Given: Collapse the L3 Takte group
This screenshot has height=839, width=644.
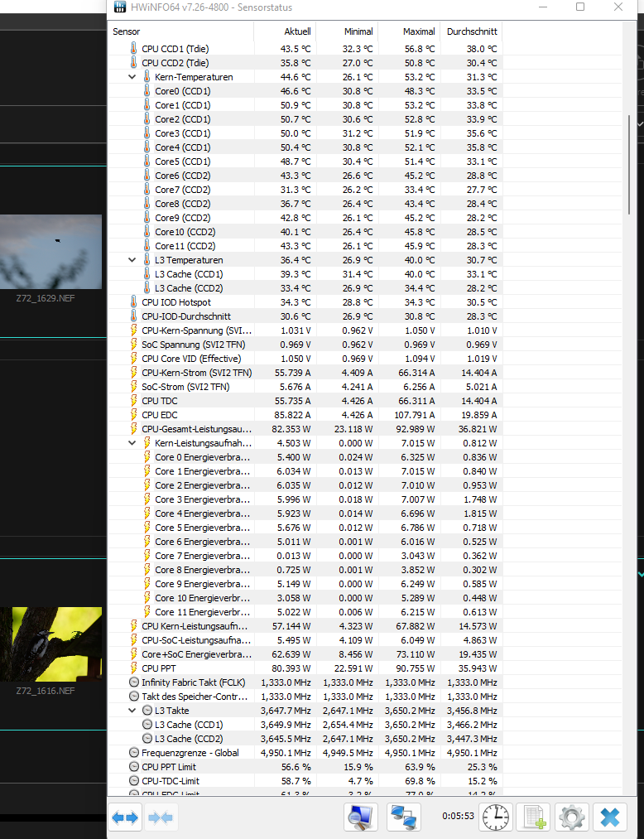Looking at the screenshot, I should point(132,711).
